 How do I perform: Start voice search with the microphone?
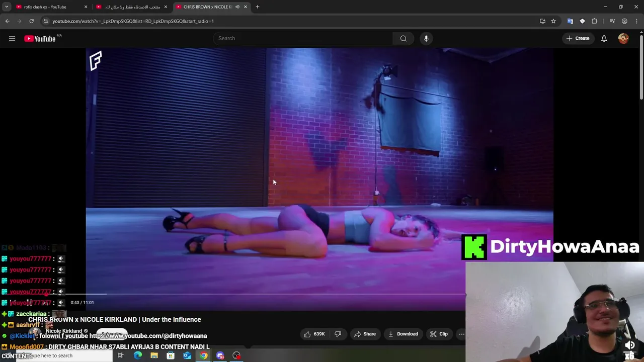(426, 38)
